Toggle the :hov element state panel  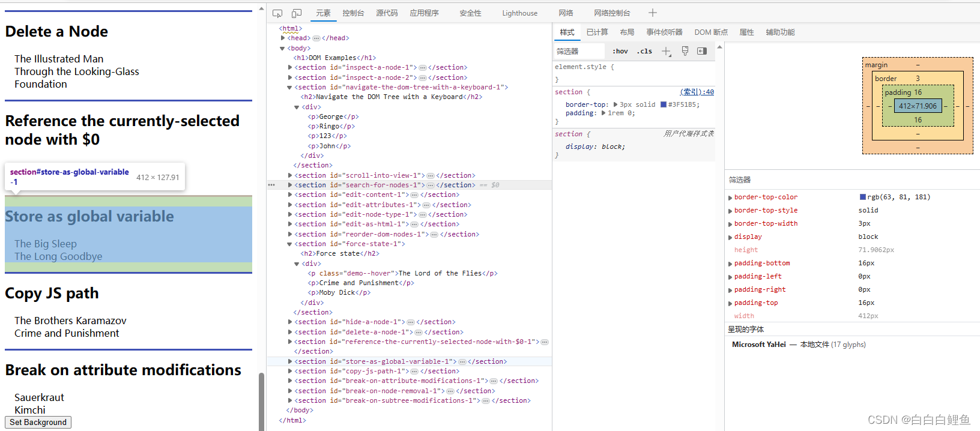click(620, 52)
